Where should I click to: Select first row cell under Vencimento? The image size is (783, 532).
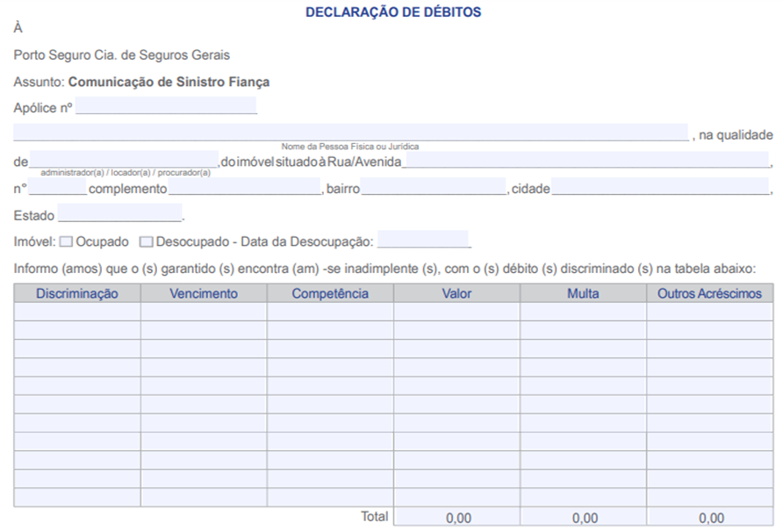(x=204, y=312)
